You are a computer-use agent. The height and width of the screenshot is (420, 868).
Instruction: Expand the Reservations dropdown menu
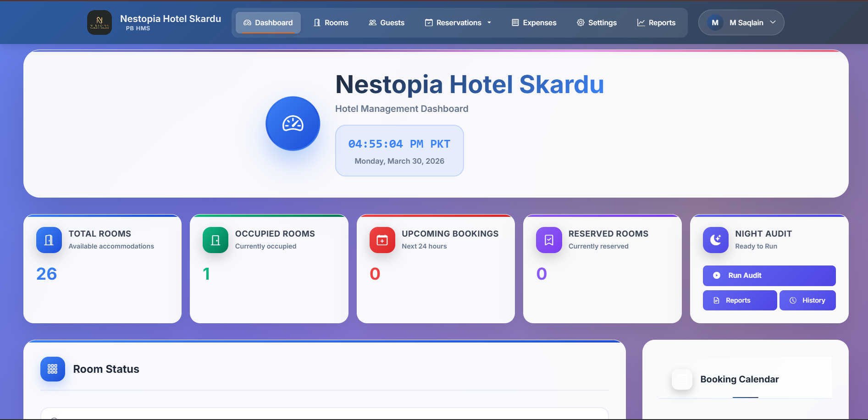(x=458, y=22)
